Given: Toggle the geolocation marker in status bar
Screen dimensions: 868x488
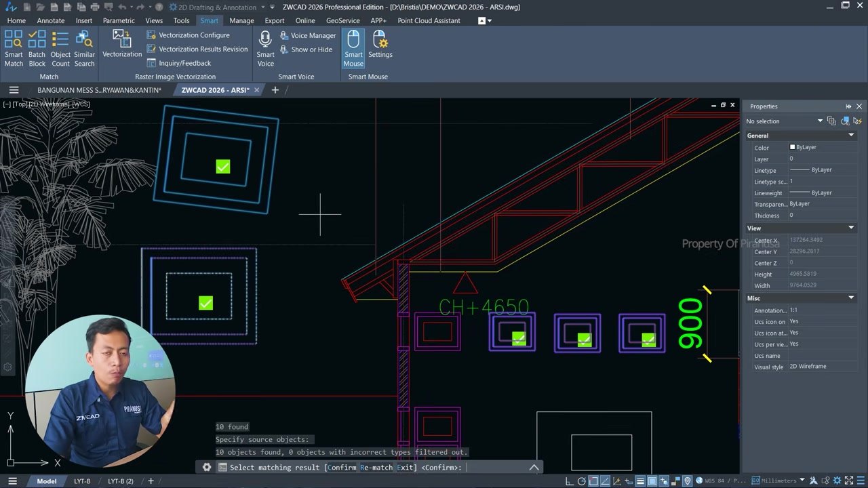Looking at the screenshot, I should point(687,481).
